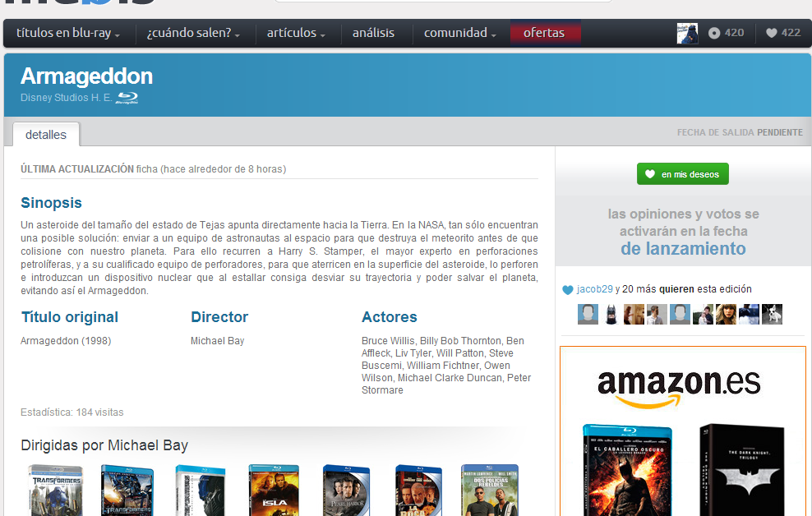
Task: Click the 'Título original' heading
Action: [x=69, y=317]
